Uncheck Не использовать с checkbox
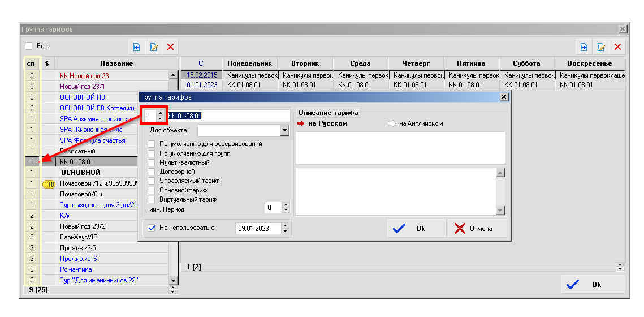Image resolution: width=644 pixels, height=317 pixels. click(x=152, y=228)
